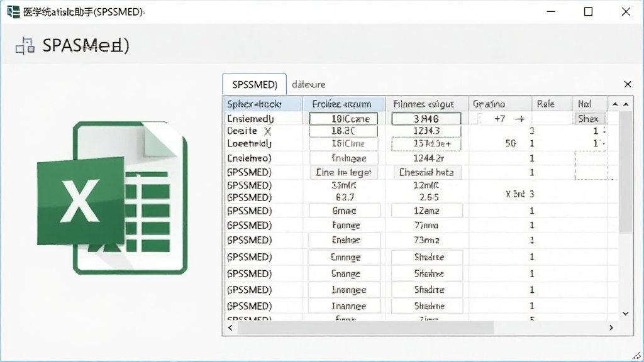Minimize the SPSSMED window
Image resolution: width=644 pixels, height=362 pixels.
(x=551, y=11)
